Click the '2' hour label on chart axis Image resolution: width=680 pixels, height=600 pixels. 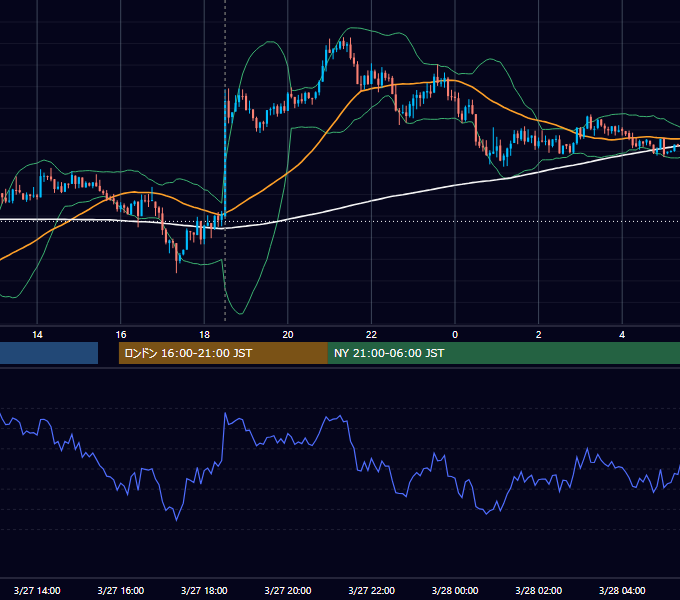tap(539, 335)
